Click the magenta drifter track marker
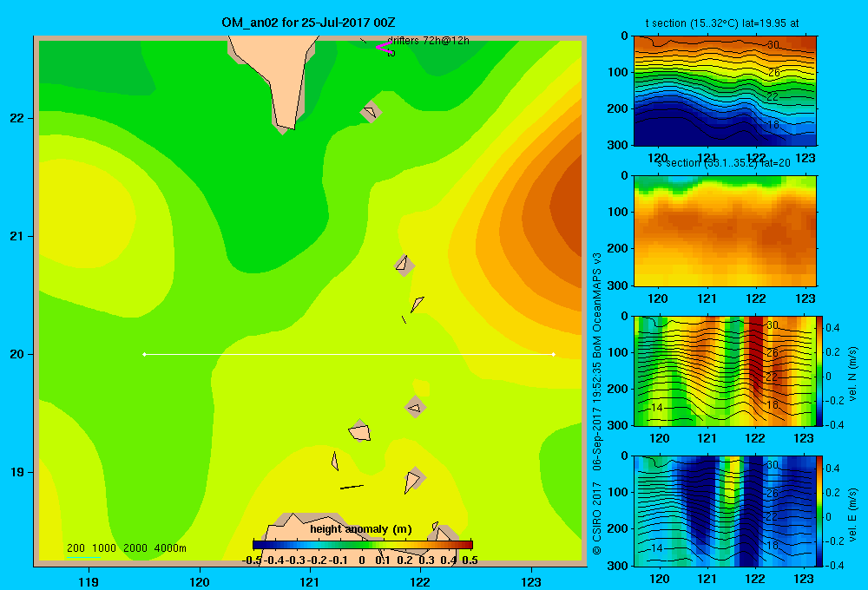 383,47
